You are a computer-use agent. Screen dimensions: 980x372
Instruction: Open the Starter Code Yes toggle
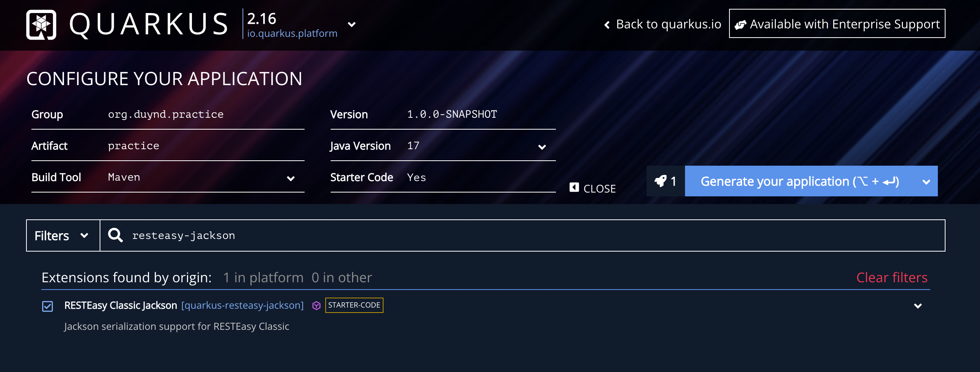point(443,177)
